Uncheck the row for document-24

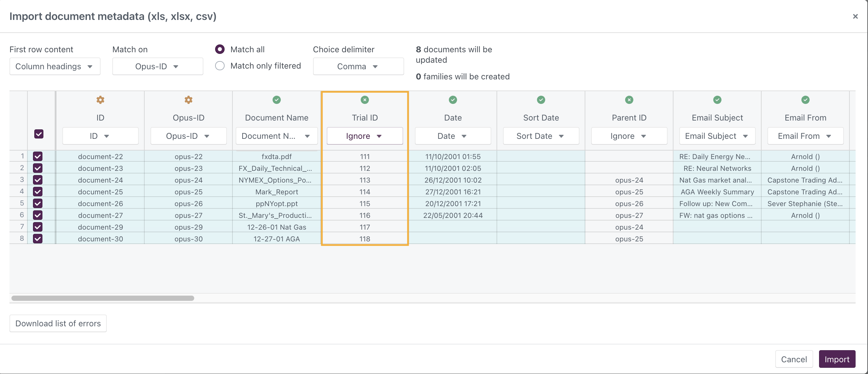click(x=38, y=180)
